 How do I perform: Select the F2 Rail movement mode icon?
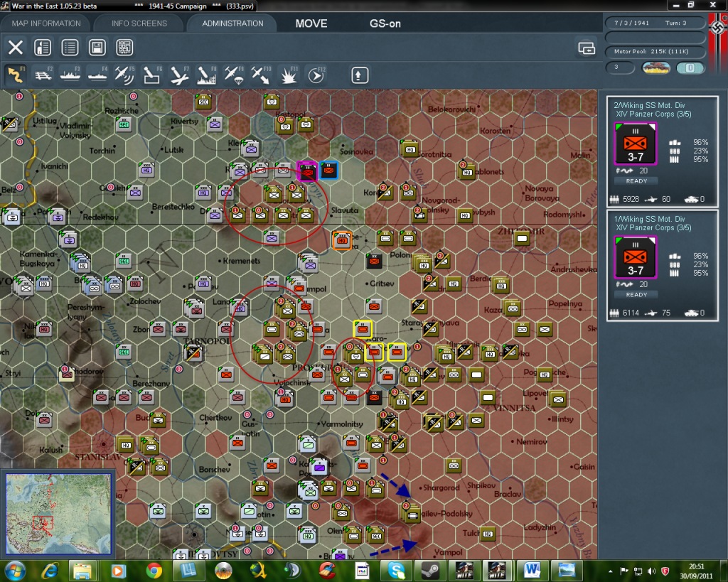43,75
